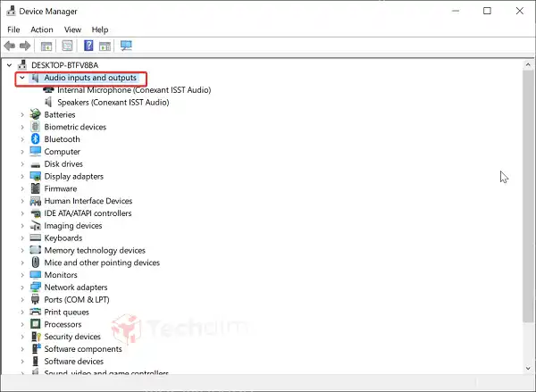
Task: Click the scrollbar up arrow
Action: click(528, 64)
